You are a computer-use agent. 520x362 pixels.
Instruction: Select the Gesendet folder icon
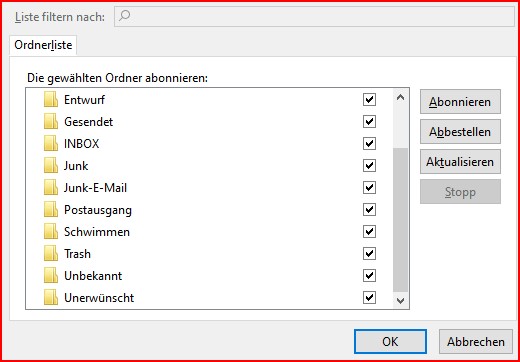(x=51, y=122)
